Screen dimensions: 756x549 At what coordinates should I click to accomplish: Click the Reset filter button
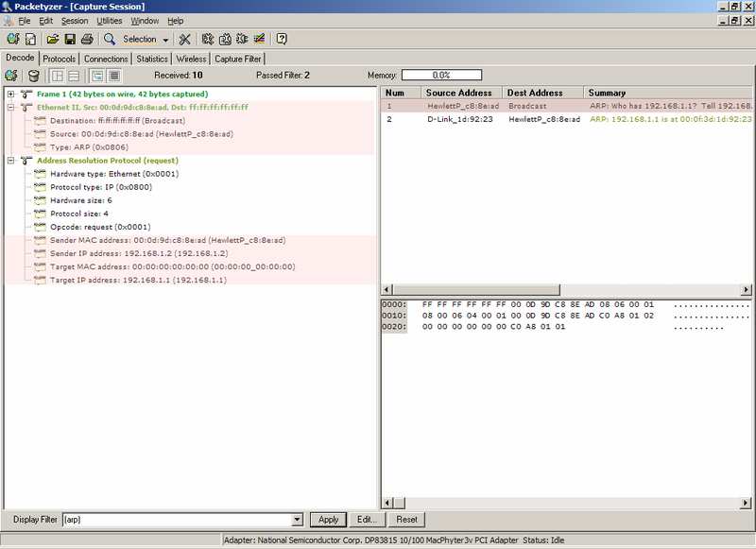click(x=406, y=520)
